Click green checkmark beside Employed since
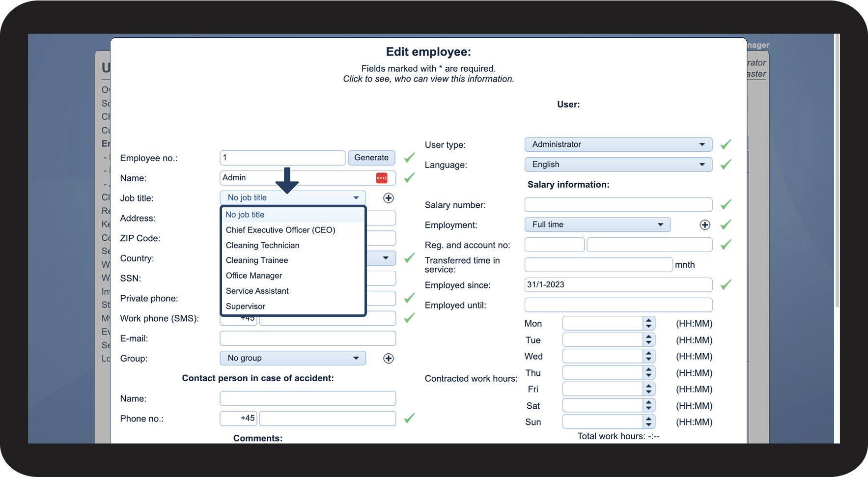This screenshot has width=868, height=477. click(726, 284)
